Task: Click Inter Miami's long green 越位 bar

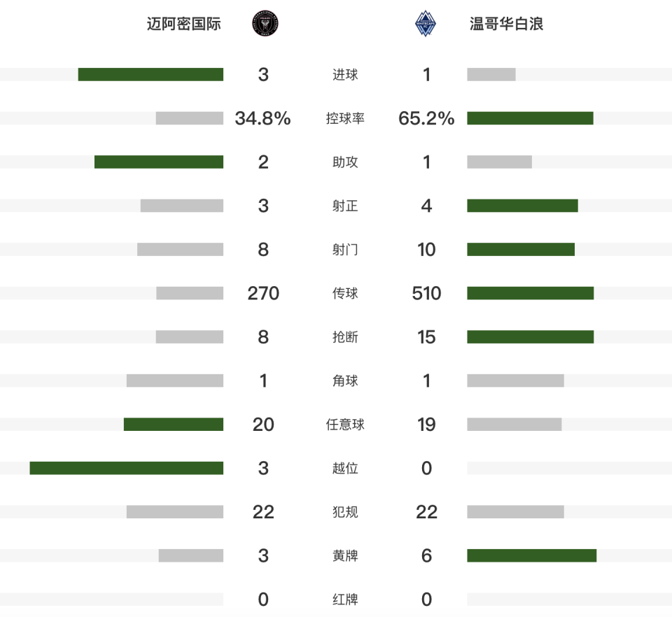Action: pyautogui.click(x=126, y=468)
